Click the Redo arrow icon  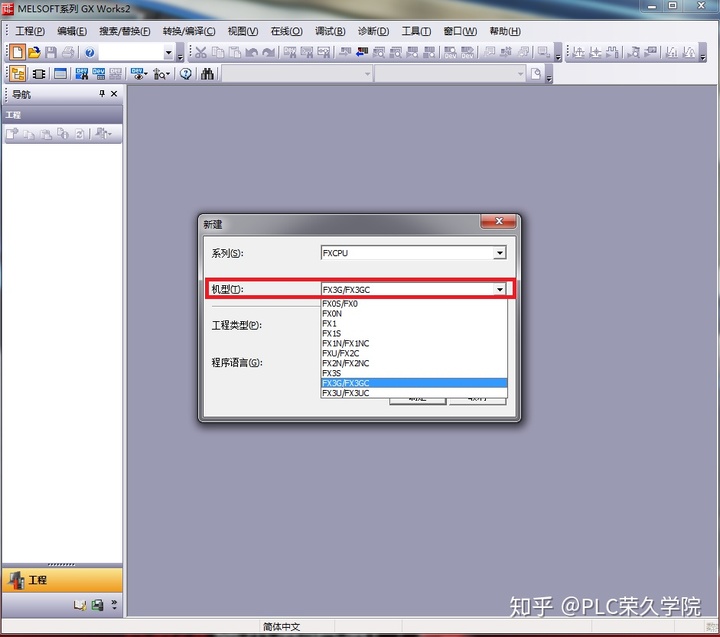click(x=268, y=52)
